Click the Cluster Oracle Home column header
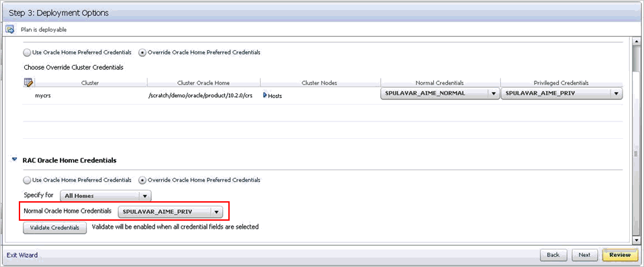 pyautogui.click(x=203, y=83)
